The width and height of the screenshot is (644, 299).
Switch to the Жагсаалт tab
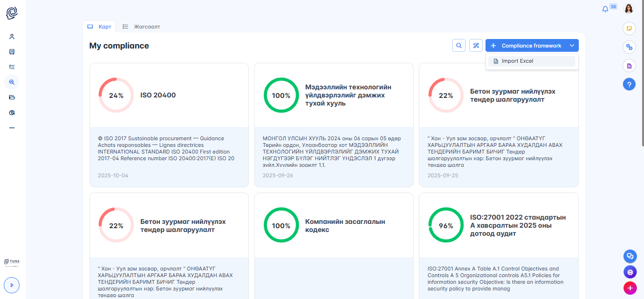141,27
